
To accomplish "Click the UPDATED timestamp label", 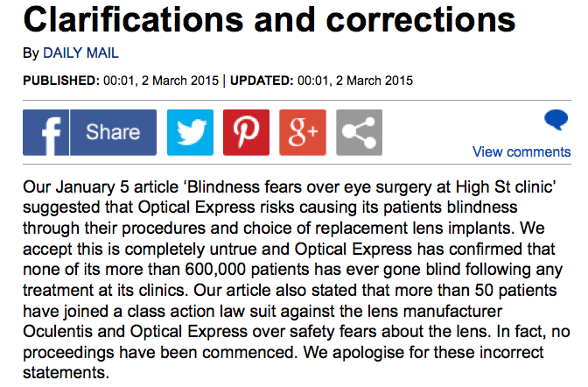I will 262,81.
